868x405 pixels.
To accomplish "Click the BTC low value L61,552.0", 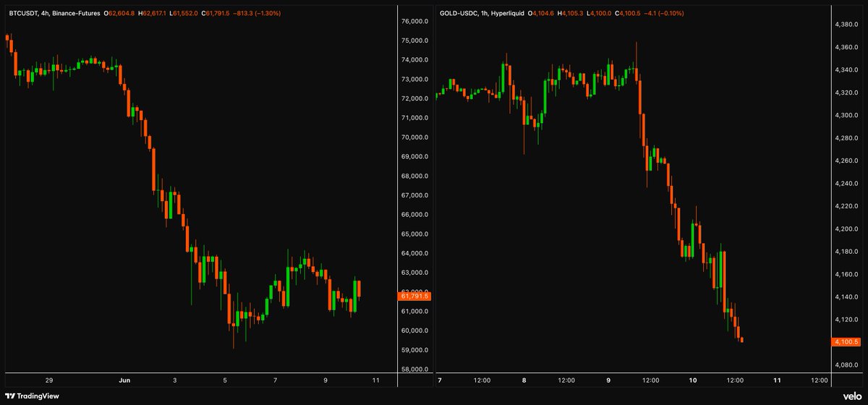I will [185, 13].
